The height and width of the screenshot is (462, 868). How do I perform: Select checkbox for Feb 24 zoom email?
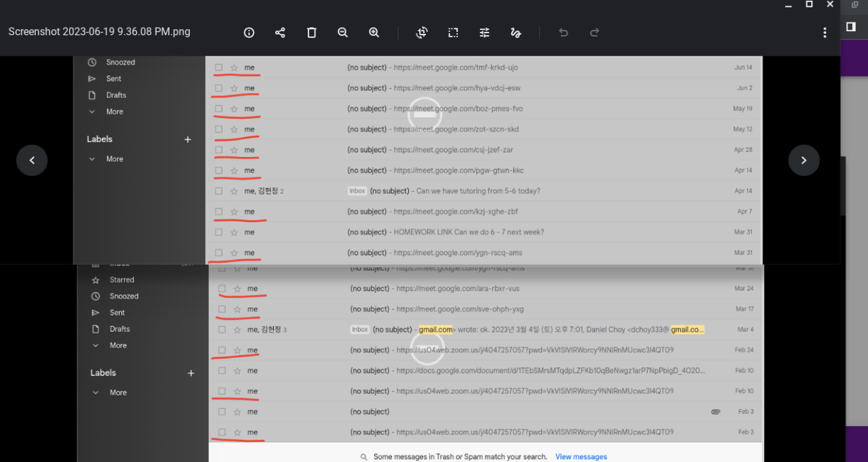(x=222, y=350)
